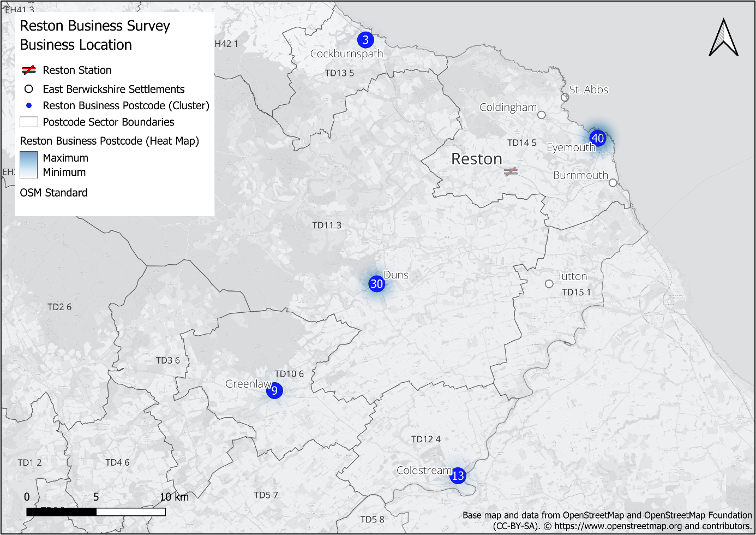Viewport: 756px width, 535px height.
Task: Click the blue cluster marker numbered 3
Action: pos(365,40)
